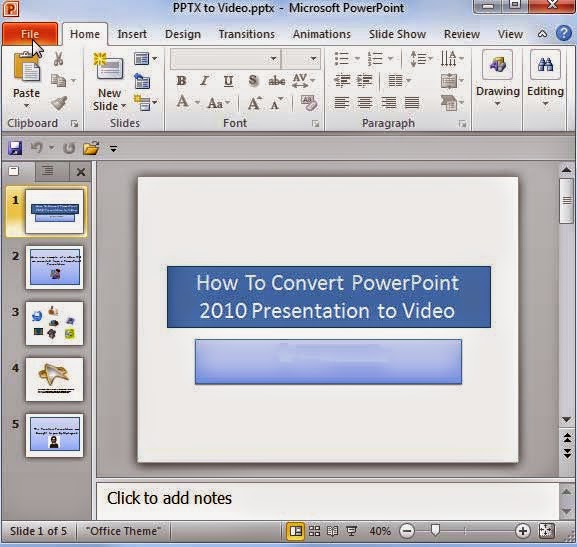Open the Font dialog launcher

pyautogui.click(x=315, y=124)
